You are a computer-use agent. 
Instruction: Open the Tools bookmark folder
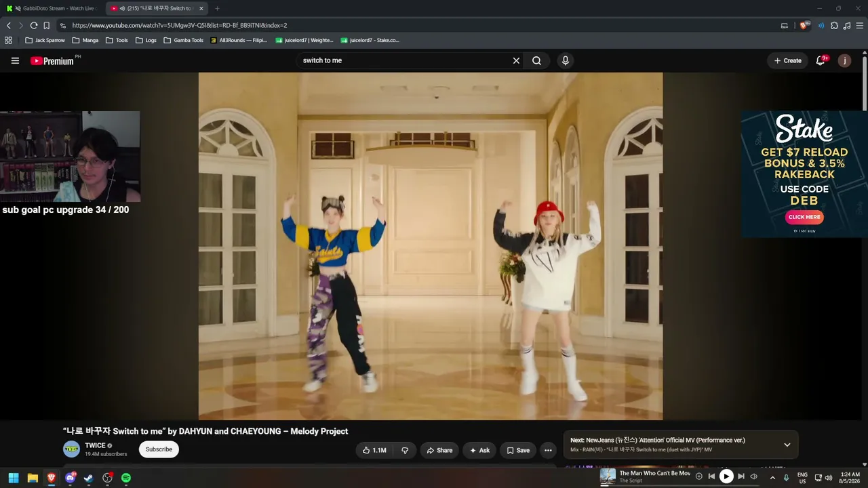pyautogui.click(x=117, y=41)
